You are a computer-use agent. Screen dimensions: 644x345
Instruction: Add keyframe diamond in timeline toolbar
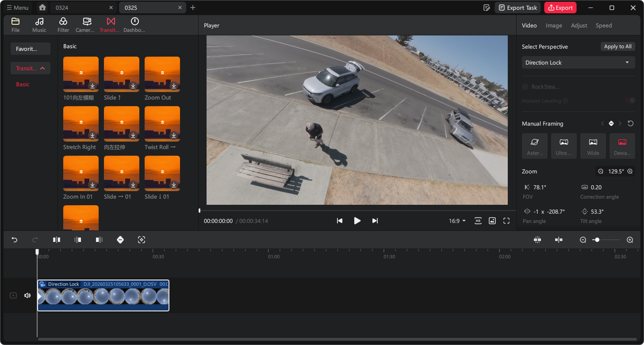pos(120,240)
